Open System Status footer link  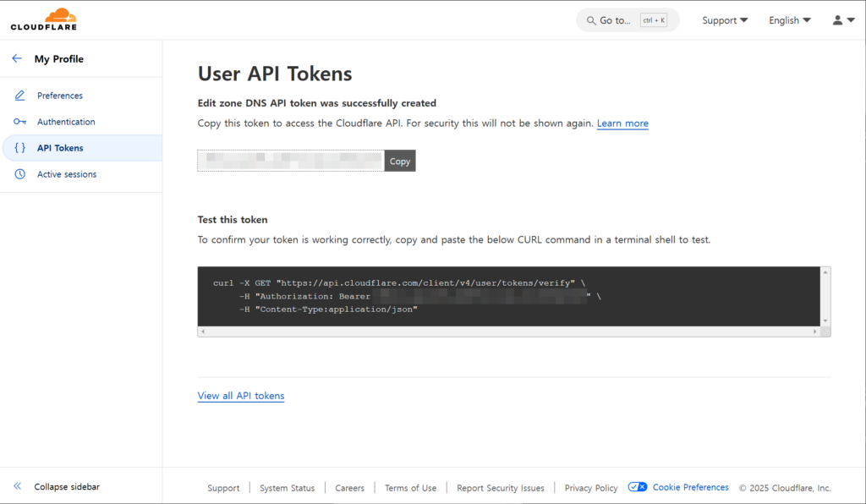[x=287, y=488]
